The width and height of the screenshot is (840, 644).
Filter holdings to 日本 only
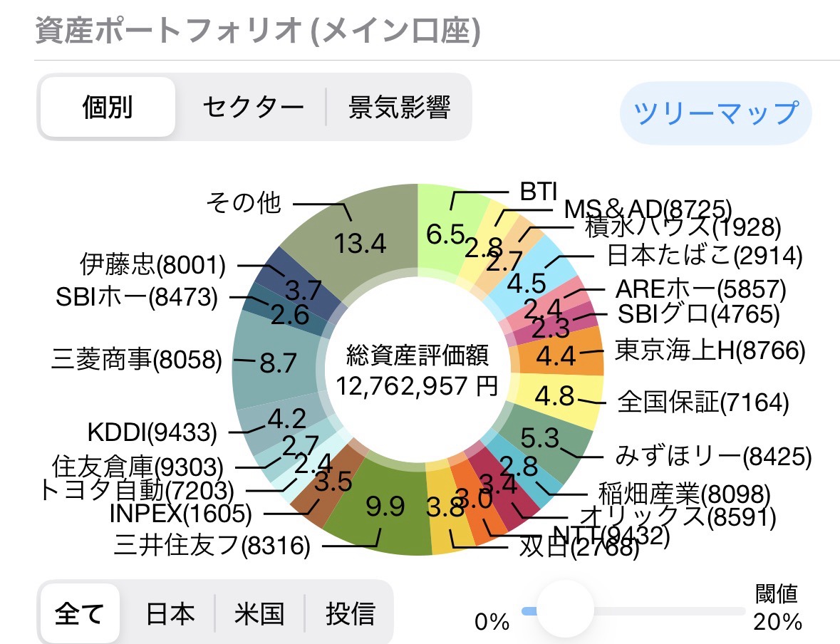170,613
